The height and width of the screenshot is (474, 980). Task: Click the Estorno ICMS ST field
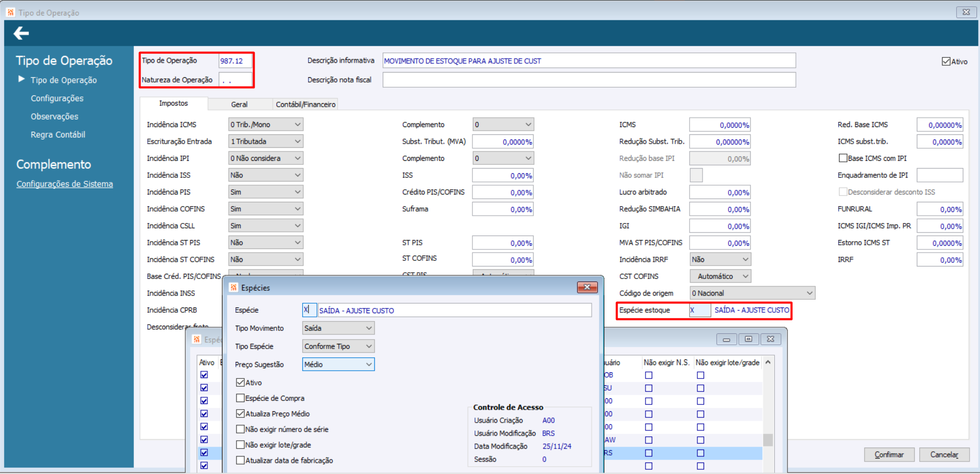(x=940, y=243)
